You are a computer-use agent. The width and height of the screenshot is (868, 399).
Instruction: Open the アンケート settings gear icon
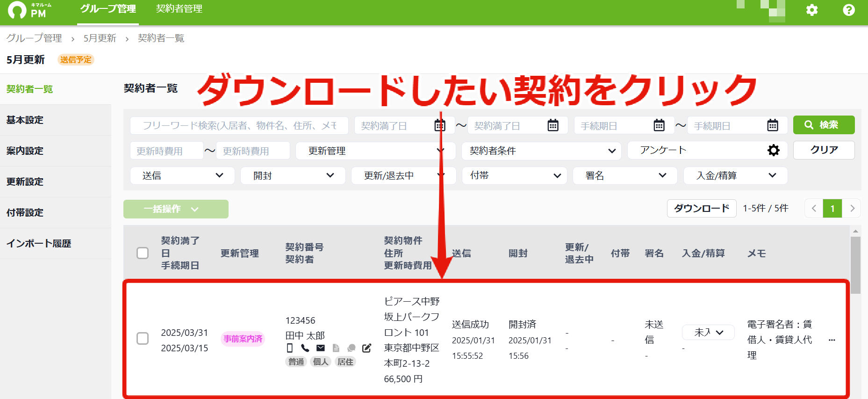click(774, 150)
